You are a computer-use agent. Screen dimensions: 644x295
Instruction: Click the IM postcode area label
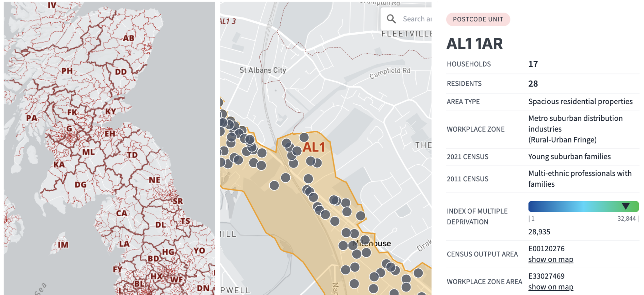(x=63, y=245)
